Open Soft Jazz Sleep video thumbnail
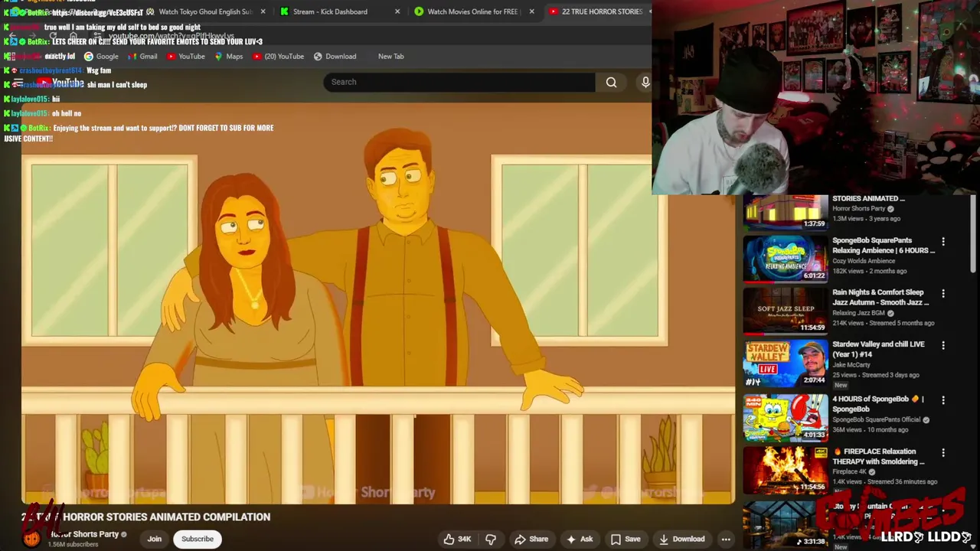The width and height of the screenshot is (980, 551). coord(786,311)
